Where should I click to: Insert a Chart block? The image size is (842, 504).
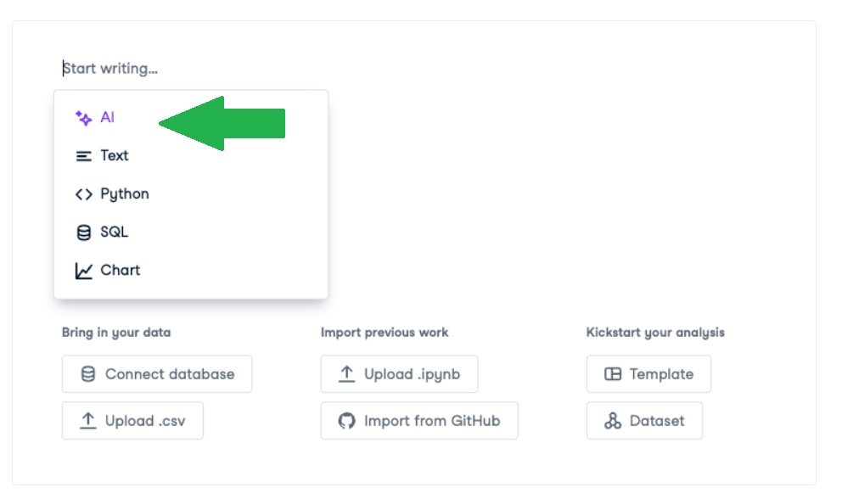[121, 271]
